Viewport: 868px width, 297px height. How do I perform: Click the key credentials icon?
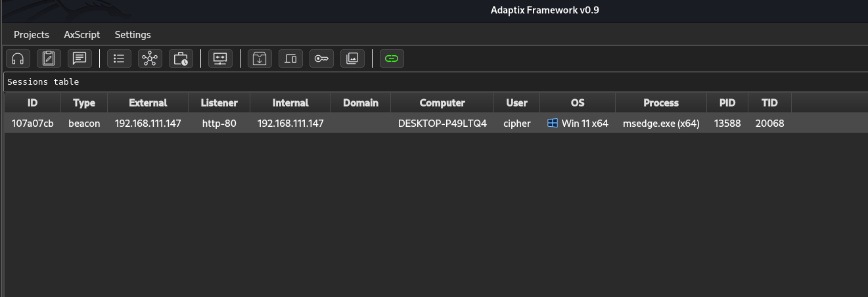click(321, 58)
